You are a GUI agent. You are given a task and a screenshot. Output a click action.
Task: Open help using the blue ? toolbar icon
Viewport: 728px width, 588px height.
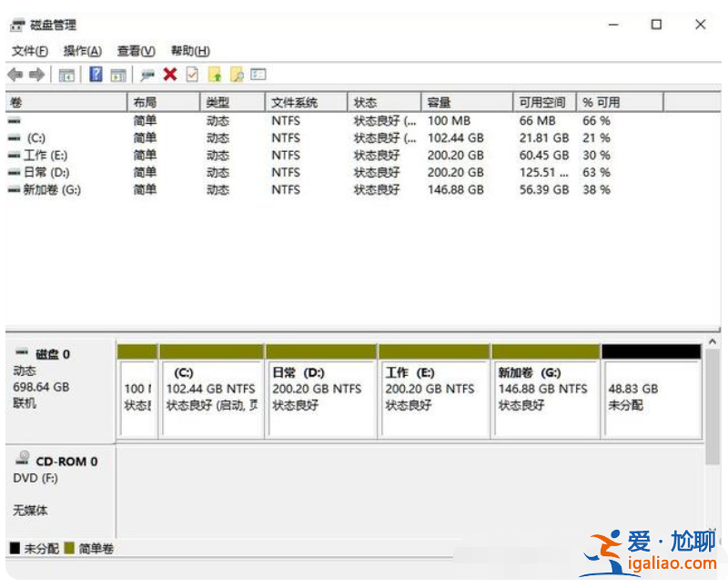point(95,74)
